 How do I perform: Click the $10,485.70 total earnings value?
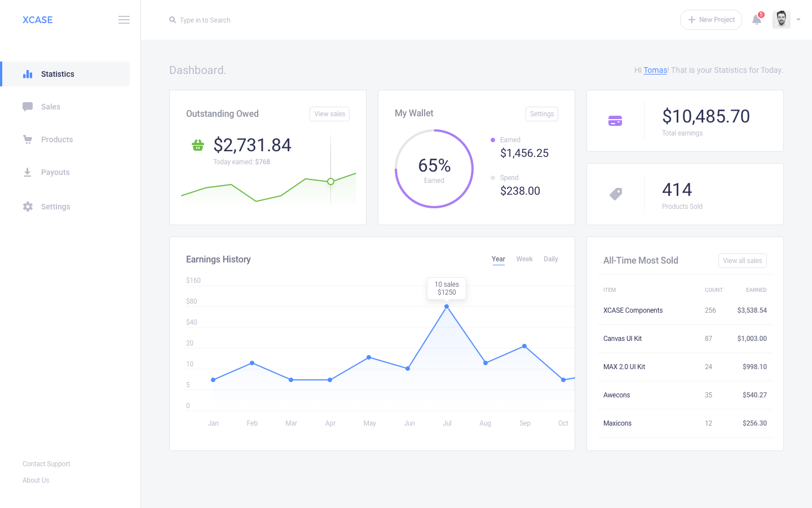[706, 116]
